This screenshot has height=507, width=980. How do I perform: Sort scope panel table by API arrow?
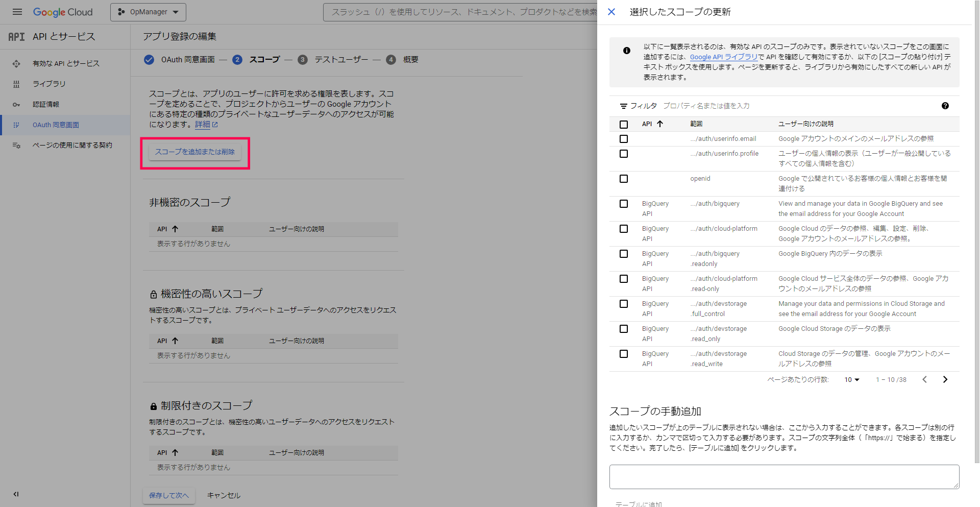(660, 124)
